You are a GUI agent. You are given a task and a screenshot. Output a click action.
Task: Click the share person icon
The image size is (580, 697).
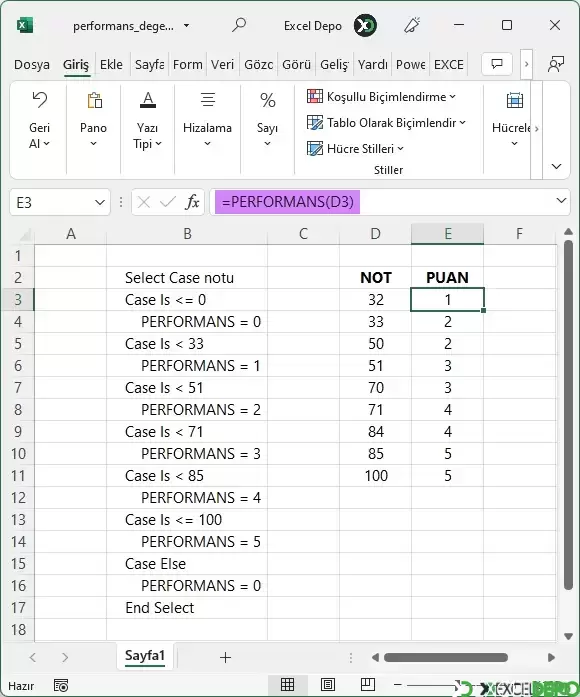pyautogui.click(x=556, y=64)
